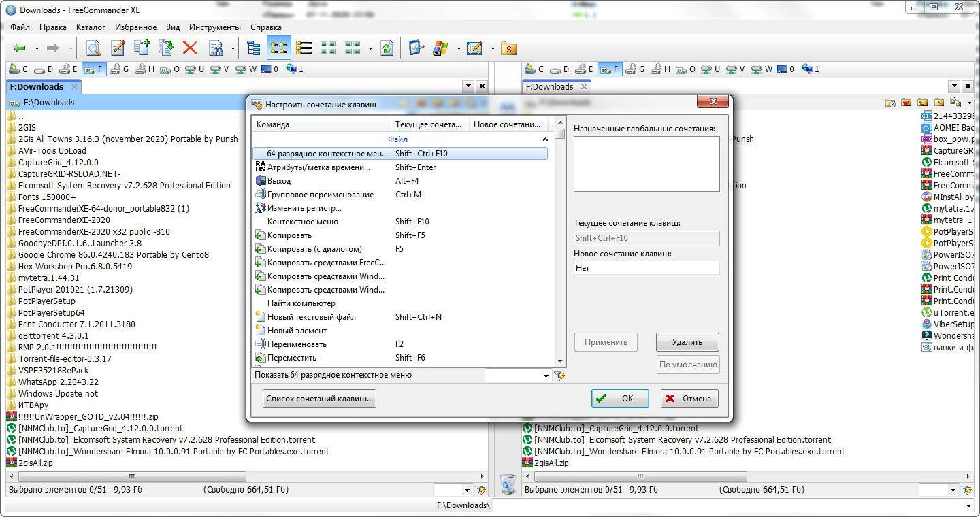Screen dimensions: 980x517
Task: Open the Правка menu
Action: (53, 27)
